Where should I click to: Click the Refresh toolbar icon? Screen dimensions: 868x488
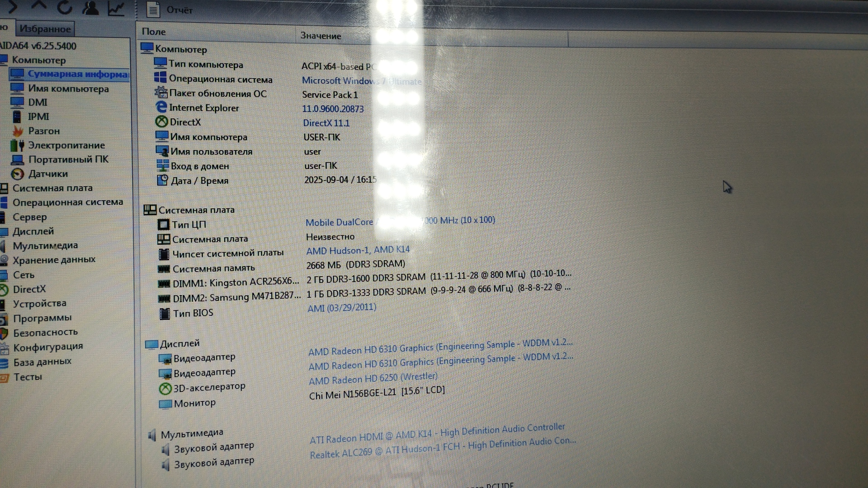click(65, 7)
